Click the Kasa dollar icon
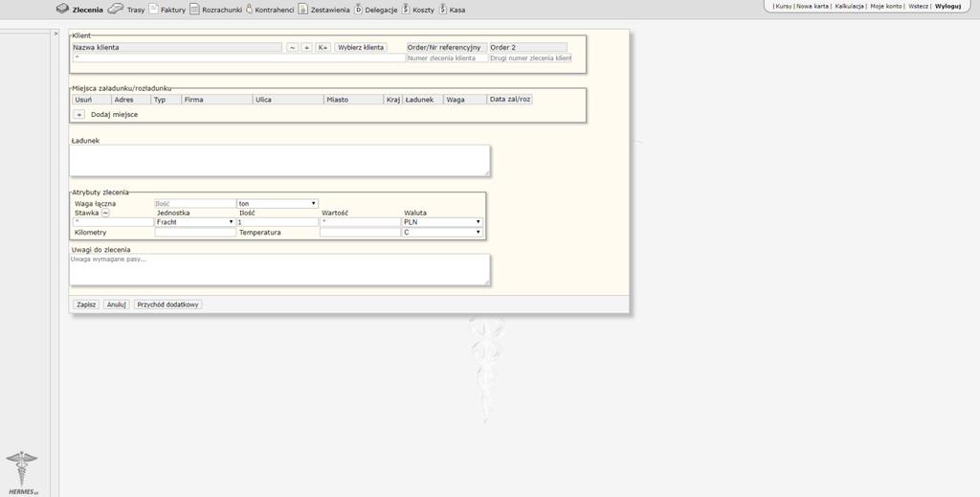The height and width of the screenshot is (497, 980). [x=443, y=9]
